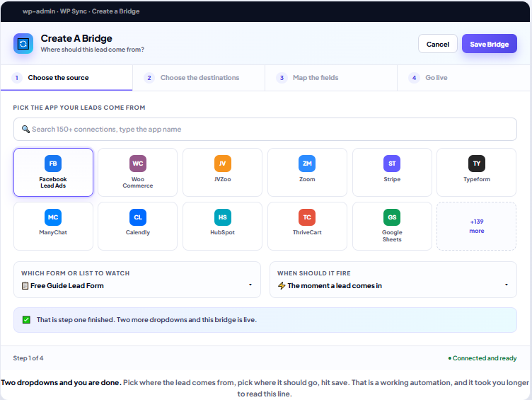Image resolution: width=532 pixels, height=400 pixels.
Task: Switch to Choose the destinations step
Action: point(199,78)
